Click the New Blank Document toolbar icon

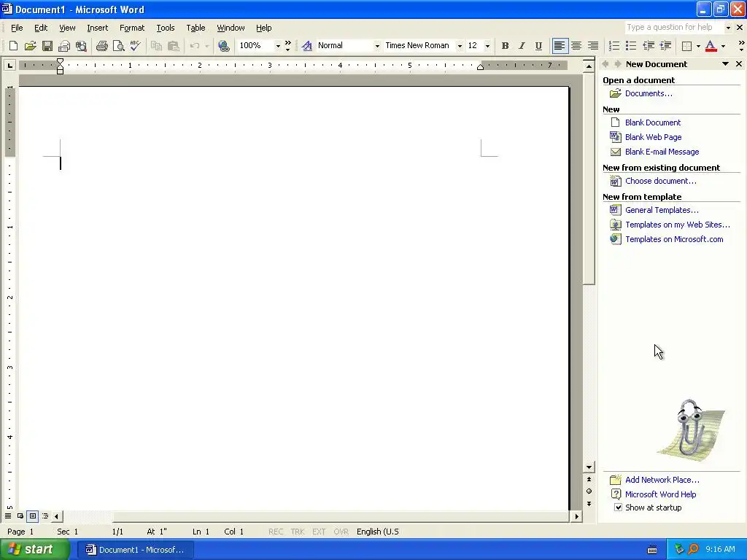coord(13,46)
